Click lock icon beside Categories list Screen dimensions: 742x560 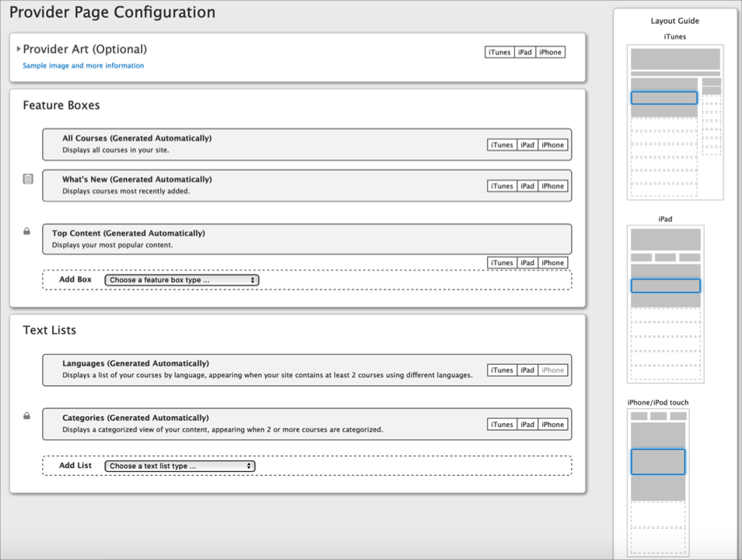click(27, 415)
